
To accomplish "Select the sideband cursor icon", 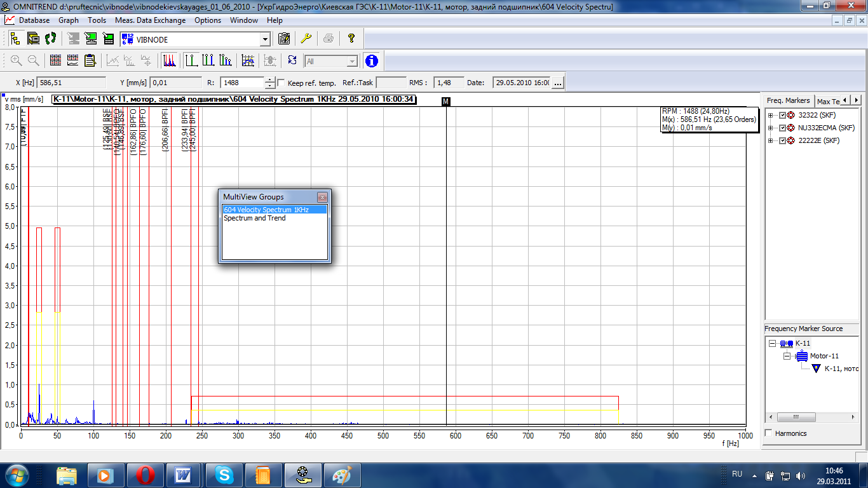I will pos(226,61).
